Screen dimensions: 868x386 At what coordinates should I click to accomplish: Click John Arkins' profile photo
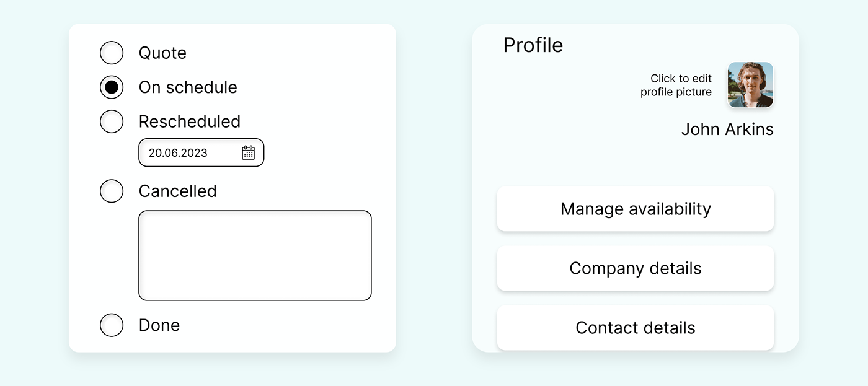(x=750, y=85)
